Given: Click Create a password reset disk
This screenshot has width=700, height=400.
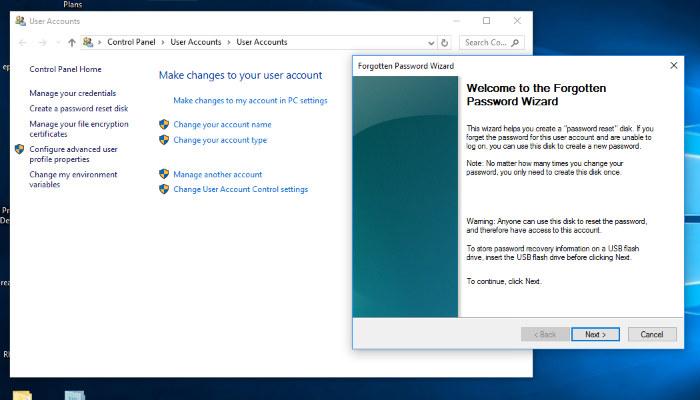Looking at the screenshot, I should (x=79, y=108).
